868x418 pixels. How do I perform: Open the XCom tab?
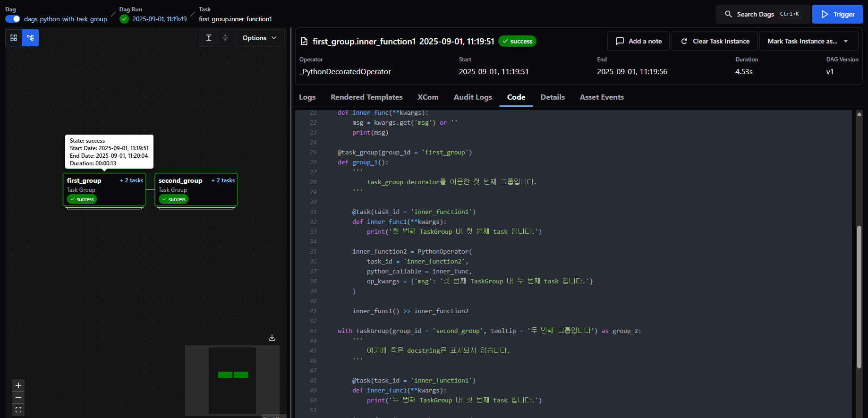click(x=428, y=97)
